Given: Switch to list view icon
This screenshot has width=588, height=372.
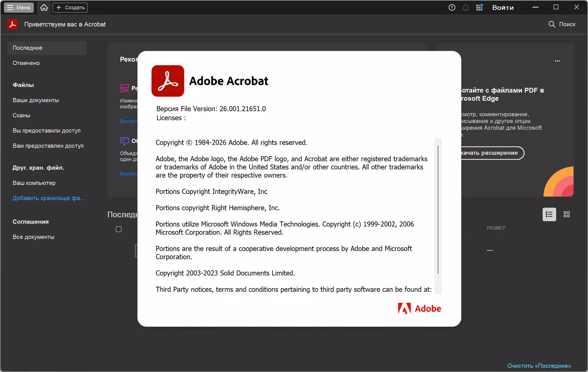Looking at the screenshot, I should point(549,214).
